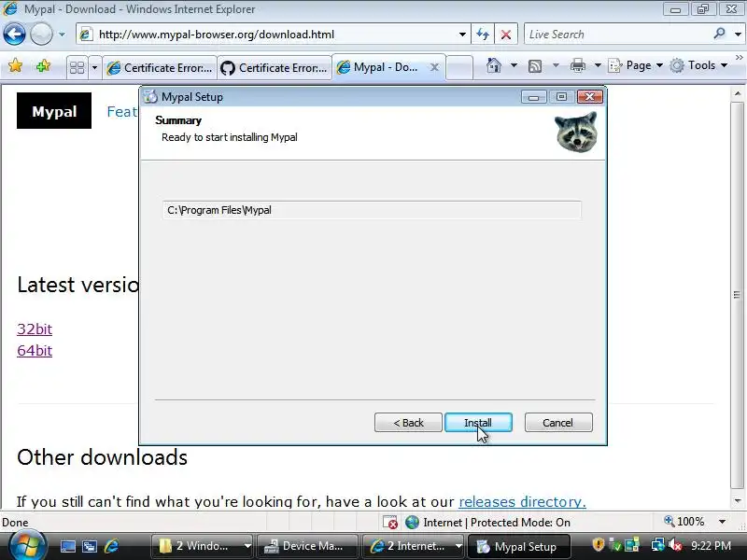
Task: Click the Print icon
Action: (x=578, y=65)
